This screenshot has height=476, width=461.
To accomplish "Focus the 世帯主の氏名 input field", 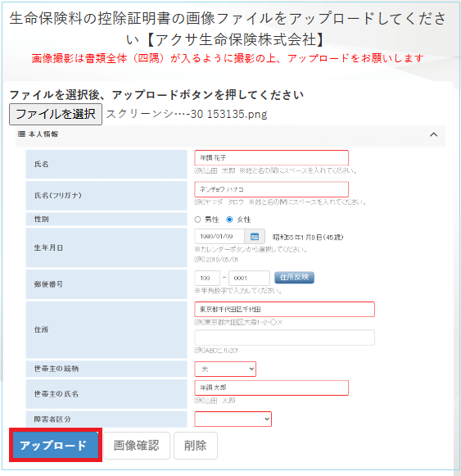I will point(271,388).
